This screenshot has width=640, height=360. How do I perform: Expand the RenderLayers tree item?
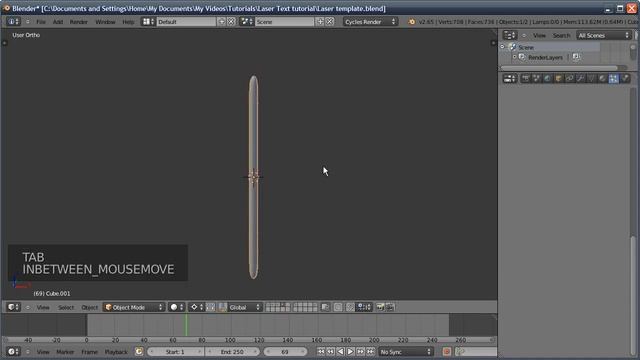click(x=514, y=57)
